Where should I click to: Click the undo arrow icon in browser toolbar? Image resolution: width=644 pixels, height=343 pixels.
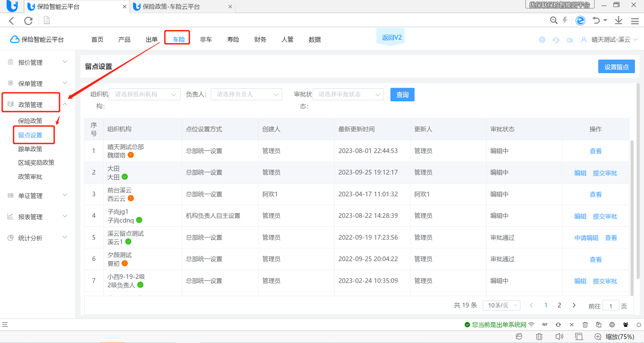tap(596, 20)
